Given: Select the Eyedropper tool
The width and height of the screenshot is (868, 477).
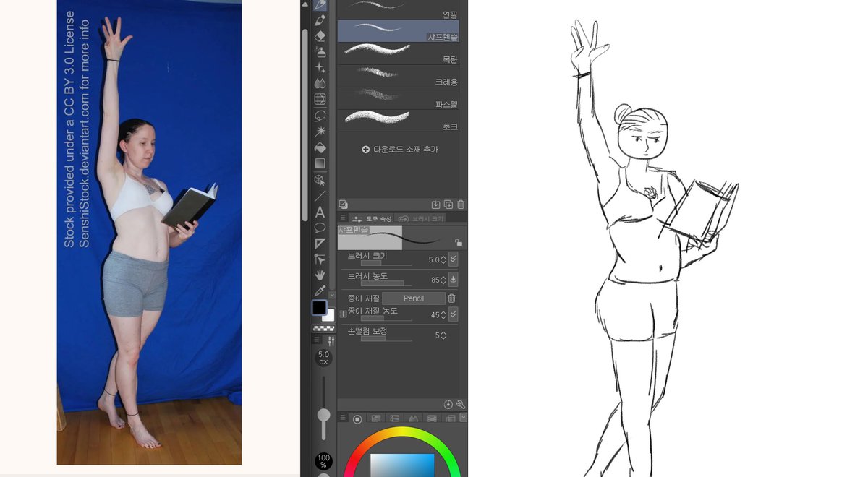Looking at the screenshot, I should click(320, 291).
